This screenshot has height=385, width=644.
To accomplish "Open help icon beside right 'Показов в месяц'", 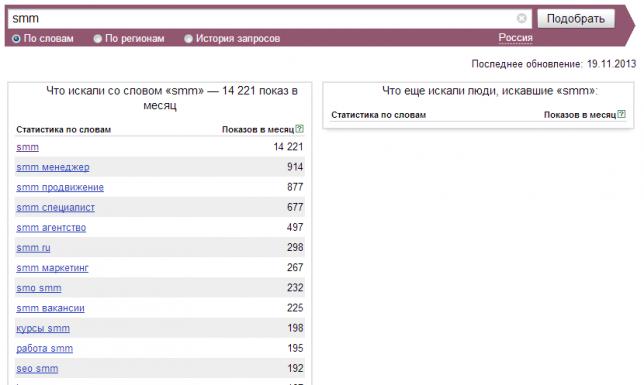I will pos(621,114).
